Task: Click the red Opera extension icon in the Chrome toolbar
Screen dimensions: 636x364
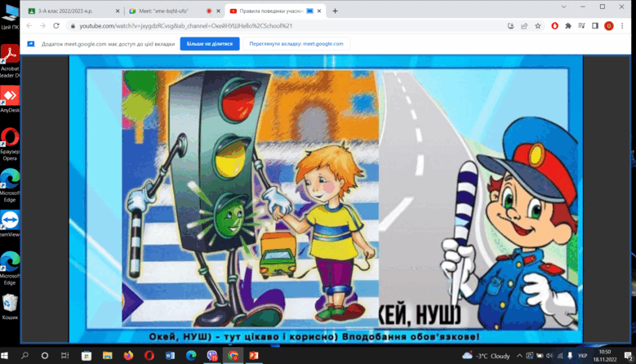Action: 554,26
